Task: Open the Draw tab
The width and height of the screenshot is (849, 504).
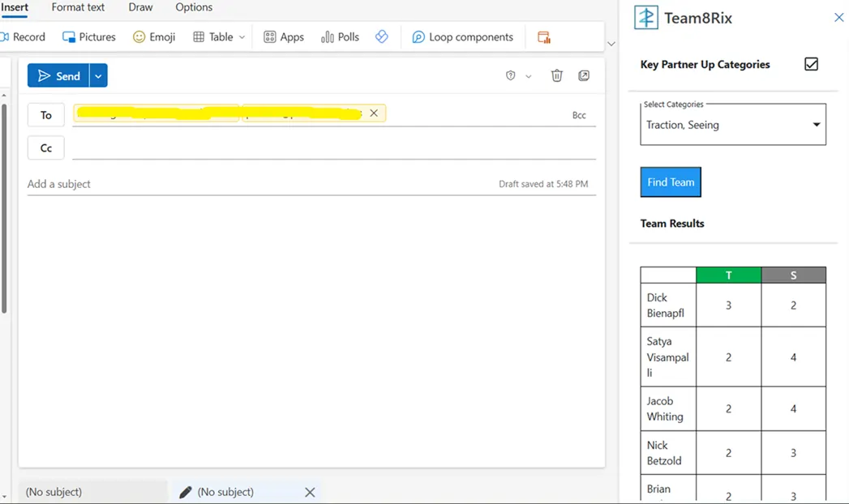Action: coord(140,7)
